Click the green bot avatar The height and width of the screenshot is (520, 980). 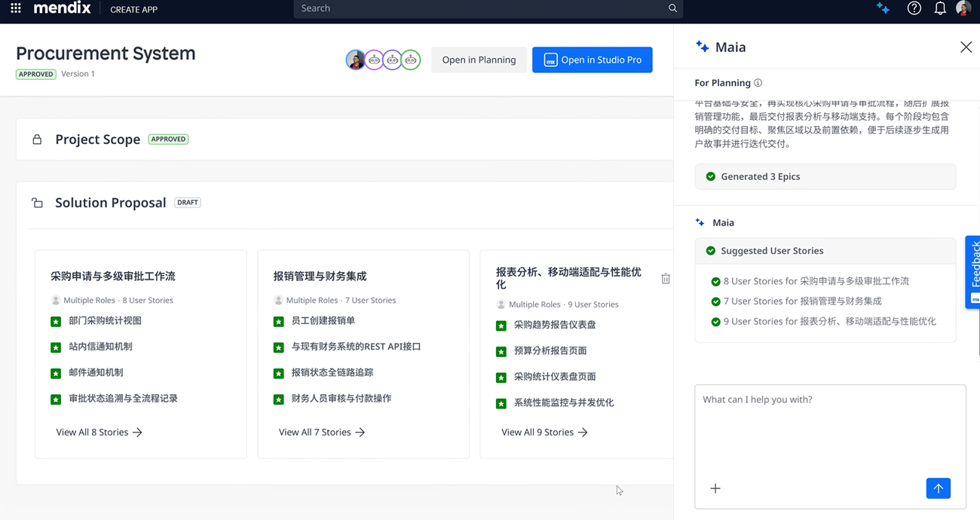coord(410,60)
